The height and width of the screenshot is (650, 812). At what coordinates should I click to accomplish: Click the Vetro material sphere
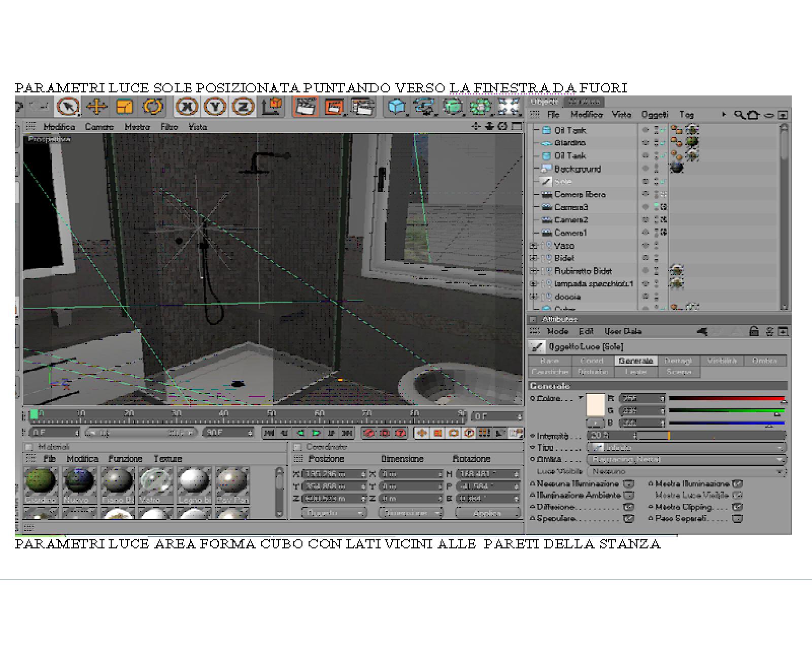point(155,480)
